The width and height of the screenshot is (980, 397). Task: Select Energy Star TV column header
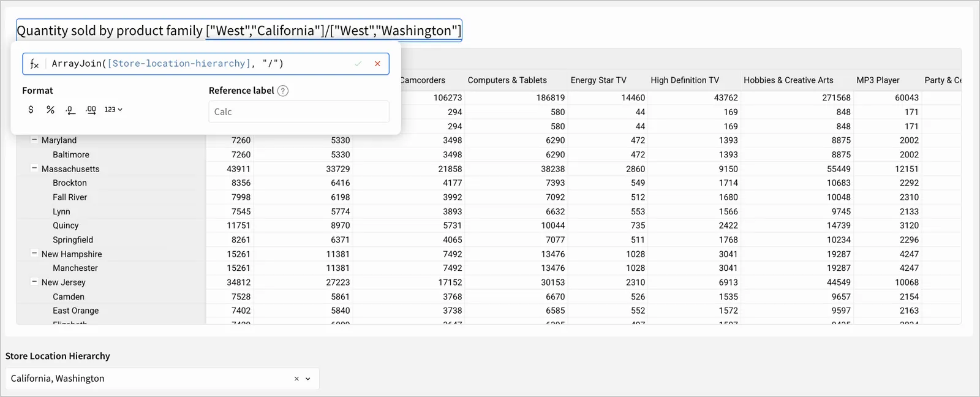(x=598, y=80)
